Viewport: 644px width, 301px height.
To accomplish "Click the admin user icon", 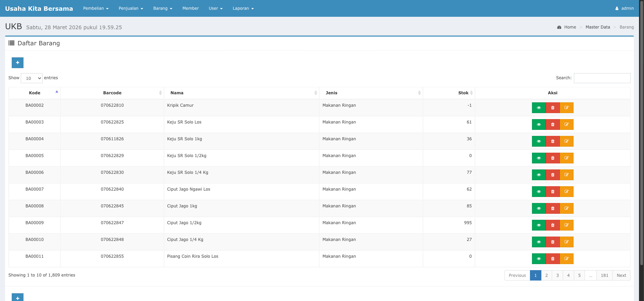I will click(x=617, y=8).
